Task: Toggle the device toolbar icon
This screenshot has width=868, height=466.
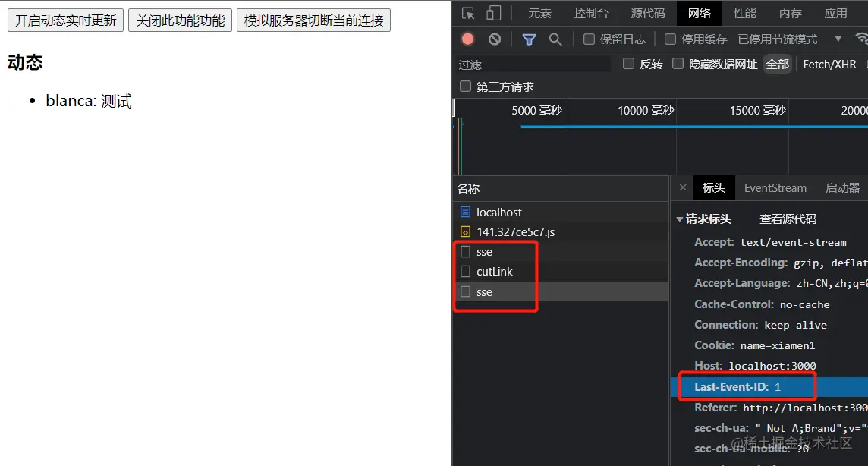Action: [x=493, y=14]
